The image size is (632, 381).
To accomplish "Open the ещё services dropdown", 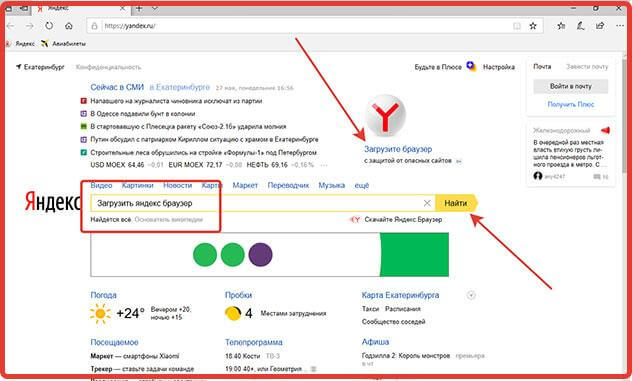I will click(362, 185).
